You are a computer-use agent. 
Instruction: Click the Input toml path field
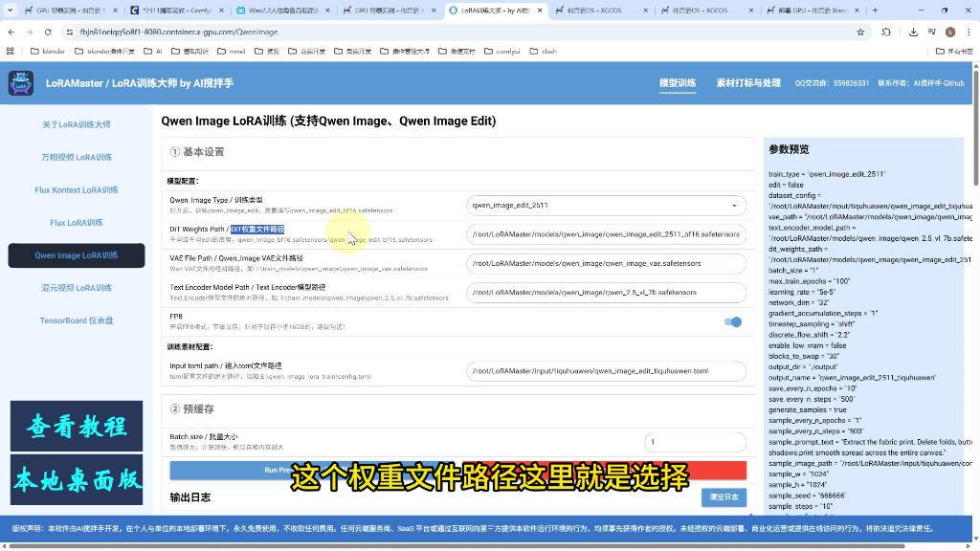click(x=606, y=371)
